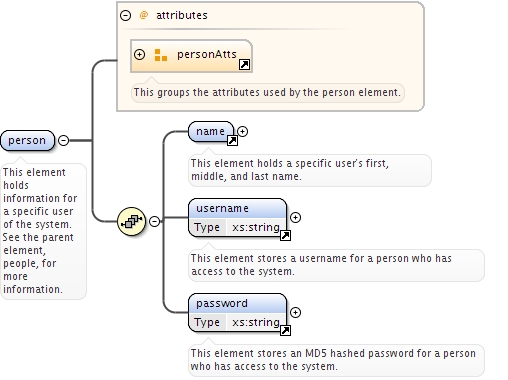508x380 pixels.
Task: Select the name element node
Action: click(x=211, y=132)
